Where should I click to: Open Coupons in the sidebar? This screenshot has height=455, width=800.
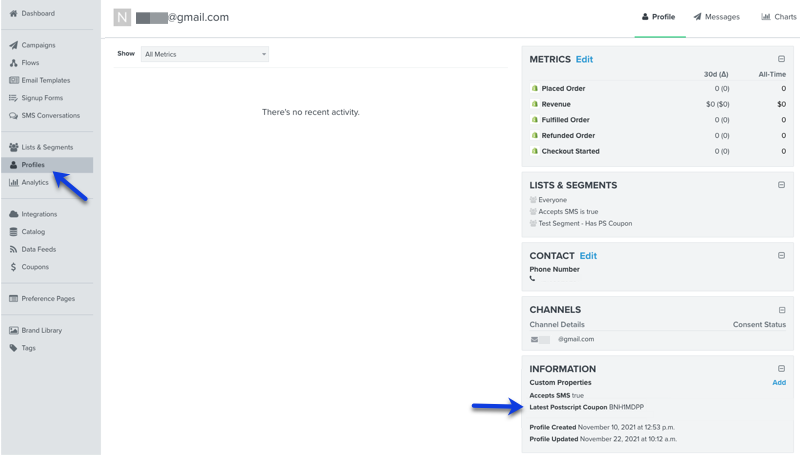click(35, 267)
